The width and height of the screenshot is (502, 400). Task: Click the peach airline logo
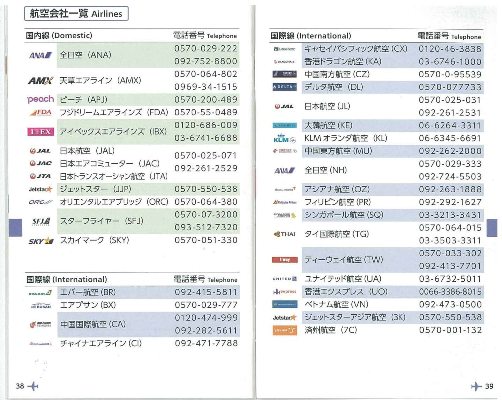pyautogui.click(x=40, y=99)
